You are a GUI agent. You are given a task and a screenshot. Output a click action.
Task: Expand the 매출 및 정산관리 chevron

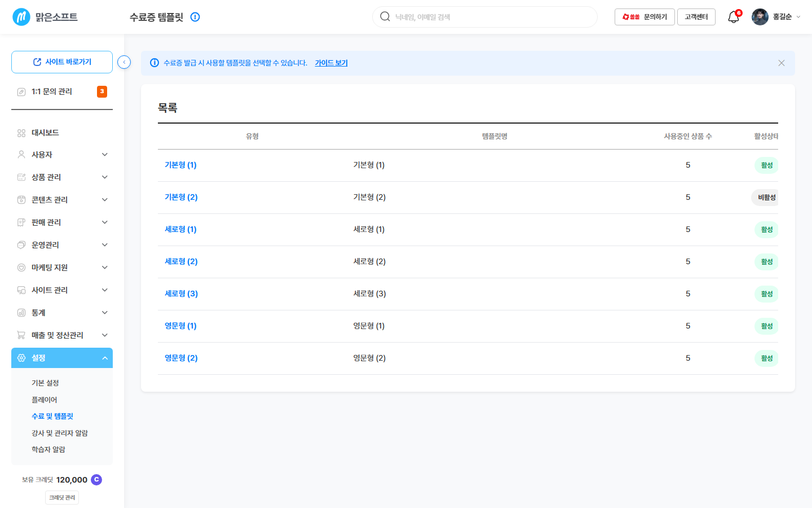105,335
